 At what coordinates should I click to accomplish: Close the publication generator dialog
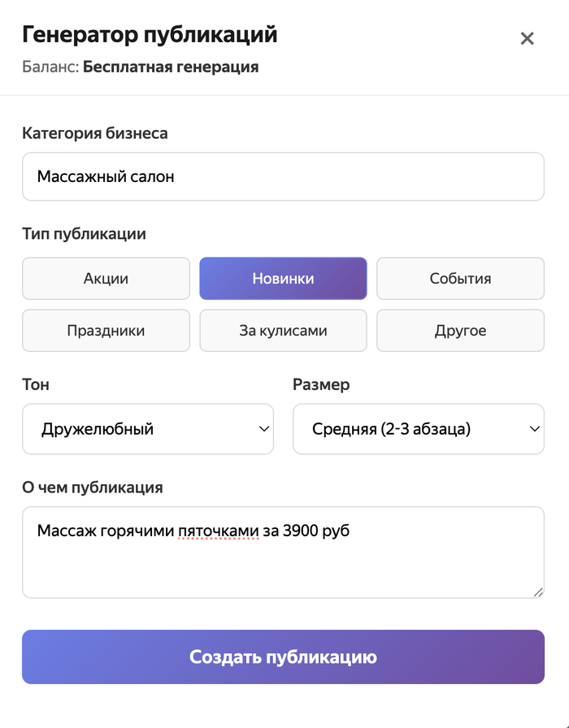pos(527,38)
